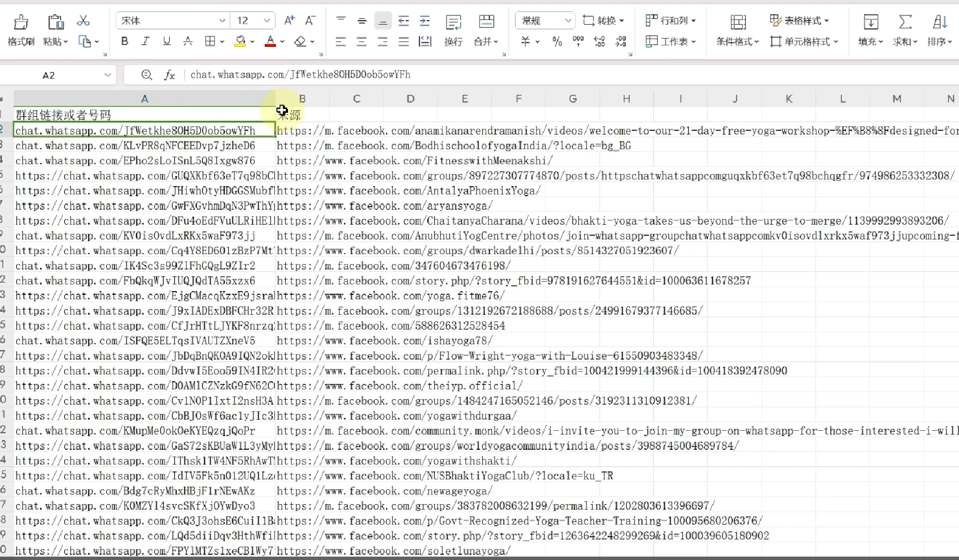This screenshot has width=959, height=560.
Task: Increase indent icon
Action: click(425, 21)
